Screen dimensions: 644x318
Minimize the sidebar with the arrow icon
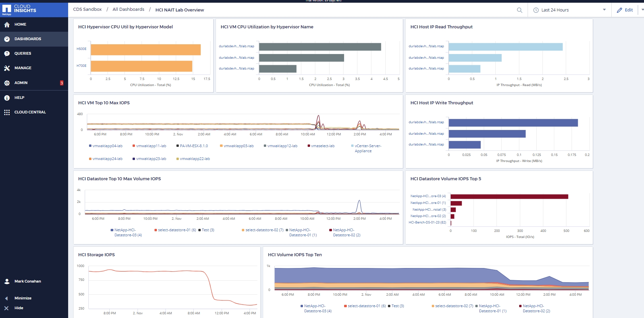pyautogui.click(x=6, y=298)
